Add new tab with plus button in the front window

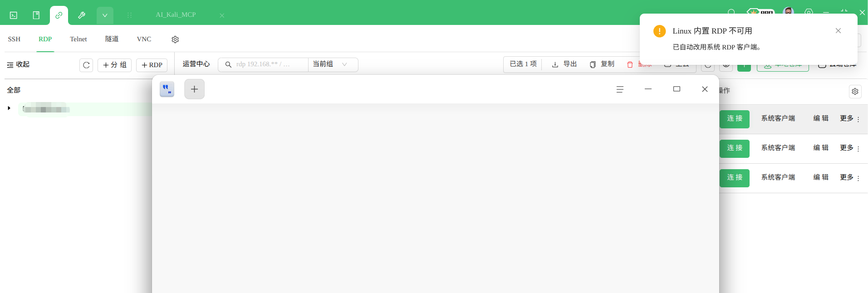pos(194,89)
